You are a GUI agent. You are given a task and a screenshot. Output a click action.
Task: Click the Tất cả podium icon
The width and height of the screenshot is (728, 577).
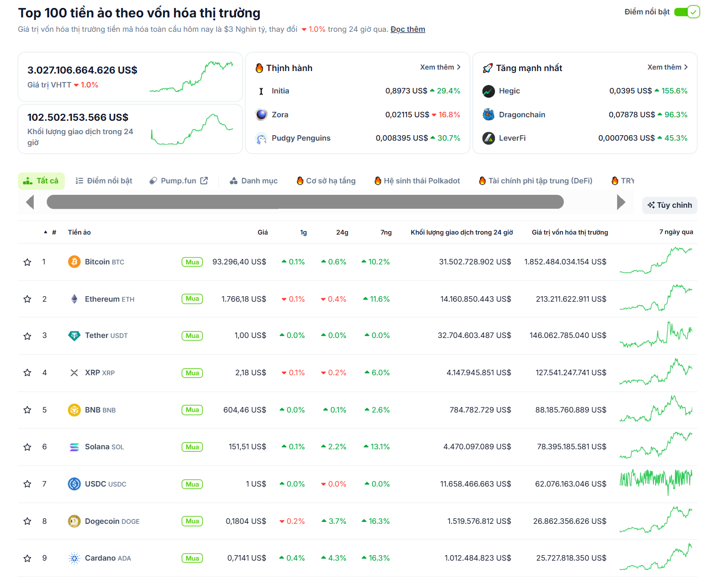(x=28, y=181)
